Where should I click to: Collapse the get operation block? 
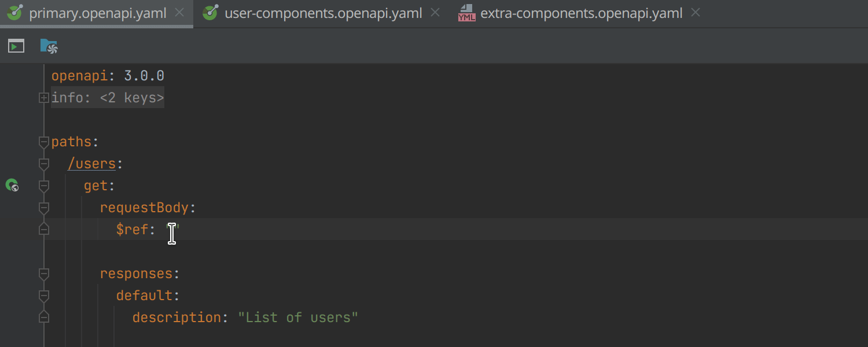pyautogui.click(x=43, y=186)
